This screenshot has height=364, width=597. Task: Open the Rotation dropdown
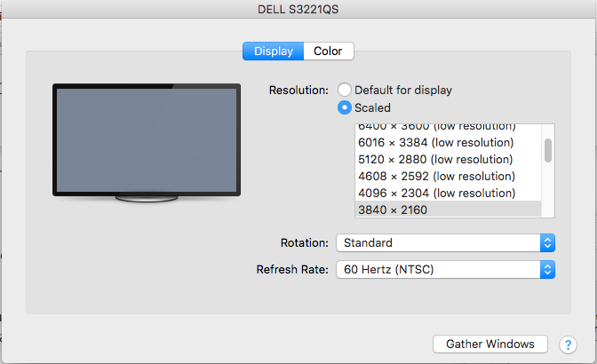coord(445,242)
